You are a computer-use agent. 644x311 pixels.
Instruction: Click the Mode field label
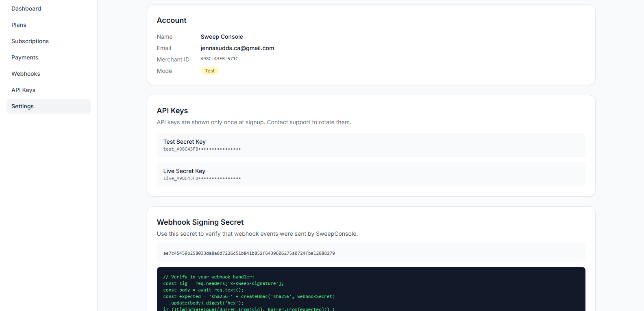pos(164,71)
